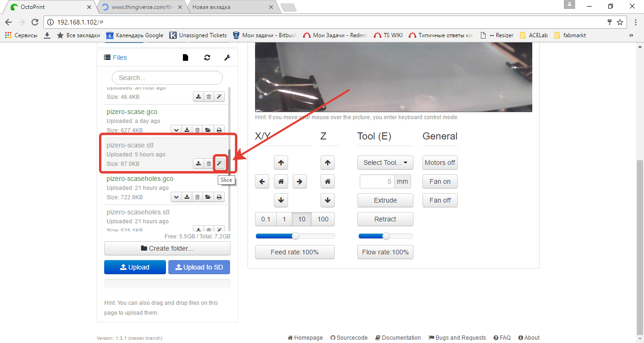Click the Retract button
This screenshot has height=343, width=644.
(x=385, y=219)
